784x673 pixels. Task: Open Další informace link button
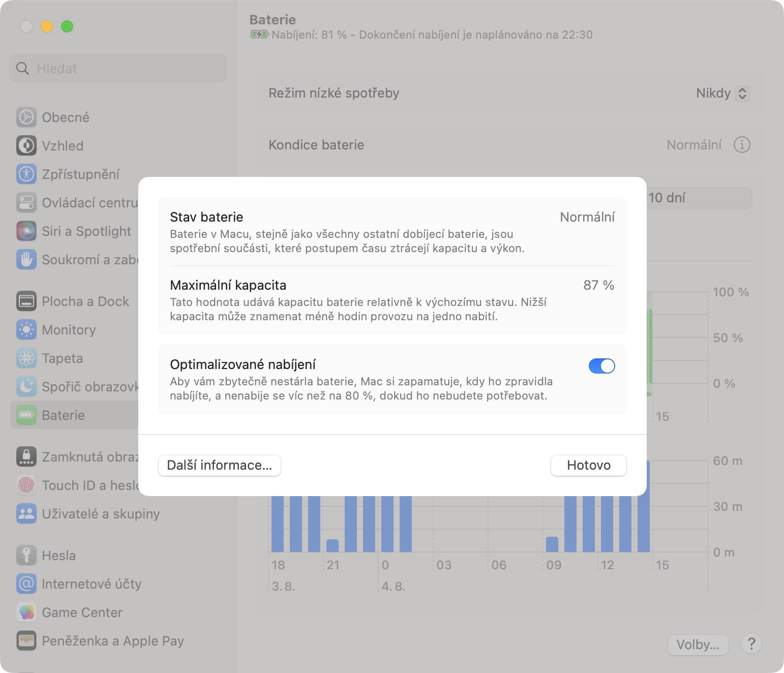[220, 465]
